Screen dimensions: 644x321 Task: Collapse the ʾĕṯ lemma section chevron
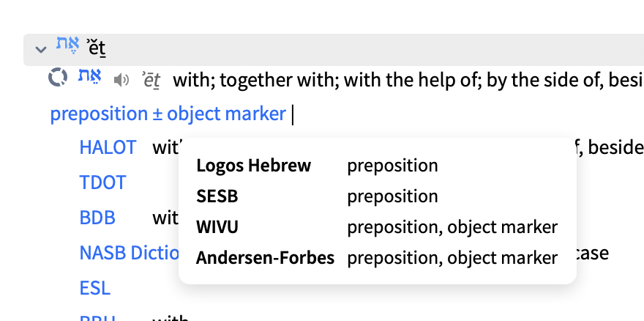(x=41, y=50)
